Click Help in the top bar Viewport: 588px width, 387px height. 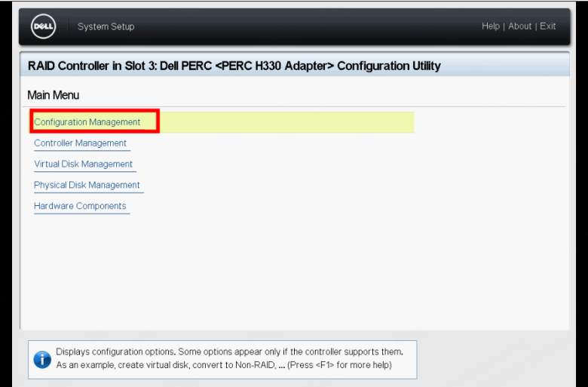(491, 26)
